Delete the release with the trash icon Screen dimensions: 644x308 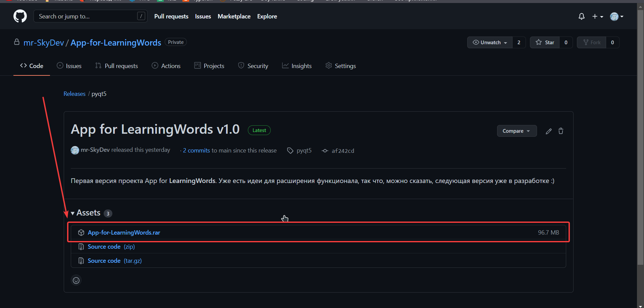[561, 131]
